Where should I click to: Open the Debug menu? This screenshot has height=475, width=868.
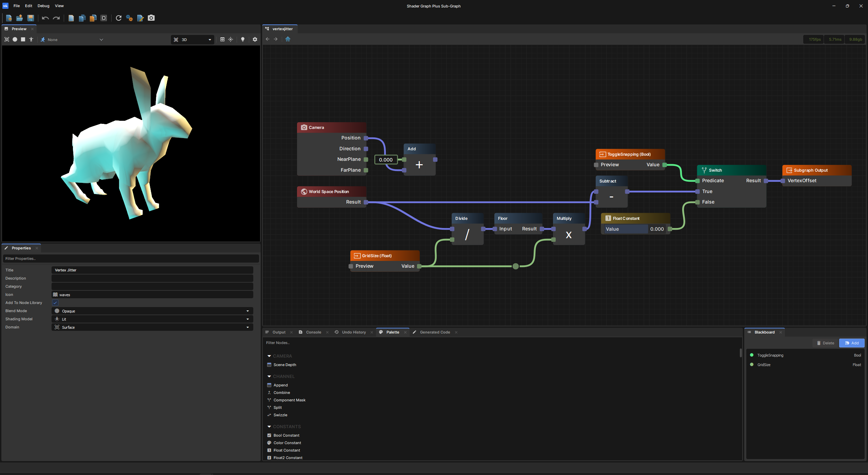click(x=43, y=6)
